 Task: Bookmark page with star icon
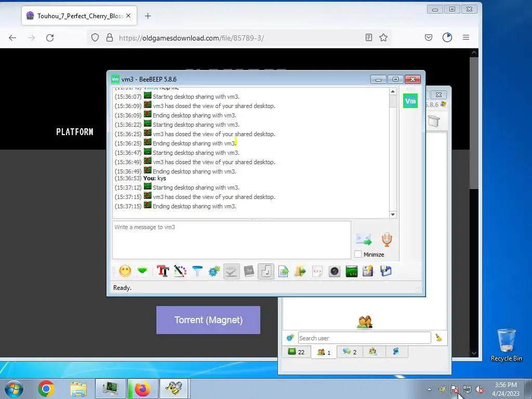pyautogui.click(x=383, y=37)
